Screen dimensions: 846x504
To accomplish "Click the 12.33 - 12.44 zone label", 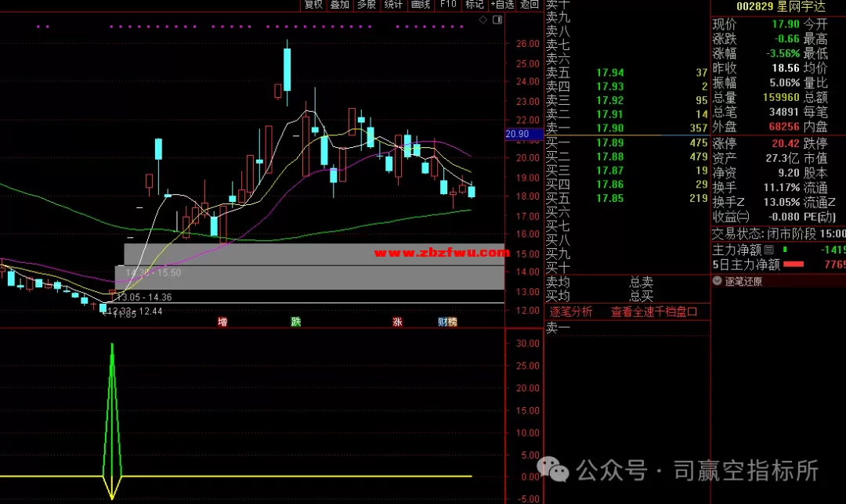I will [135, 311].
